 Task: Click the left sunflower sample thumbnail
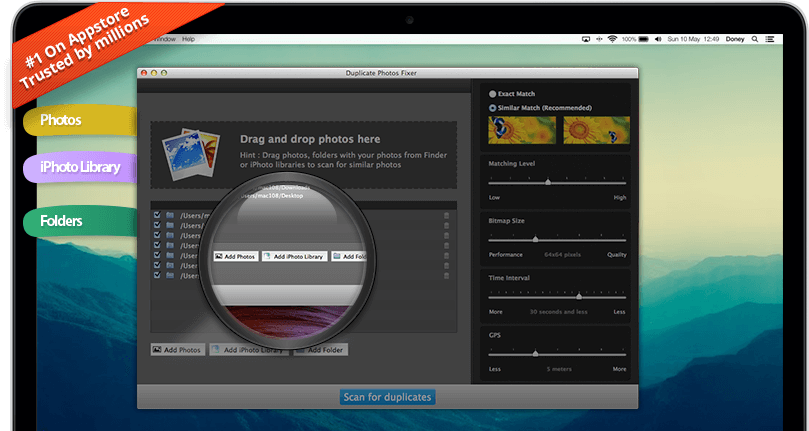522,130
